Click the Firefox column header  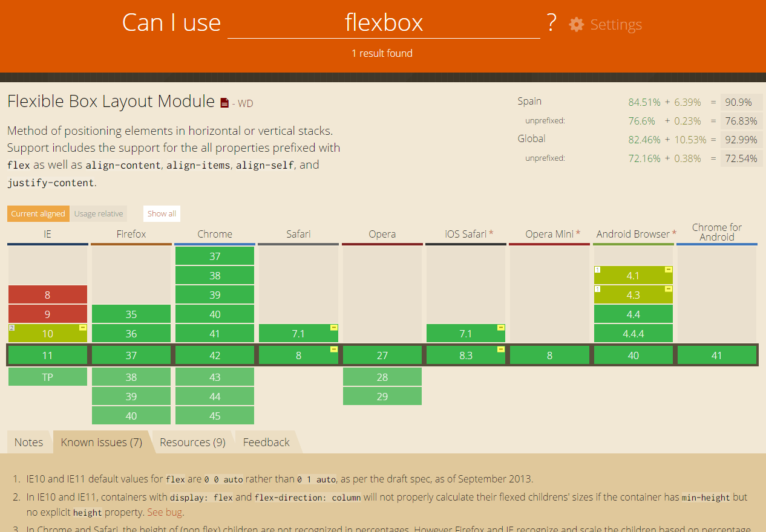[131, 234]
